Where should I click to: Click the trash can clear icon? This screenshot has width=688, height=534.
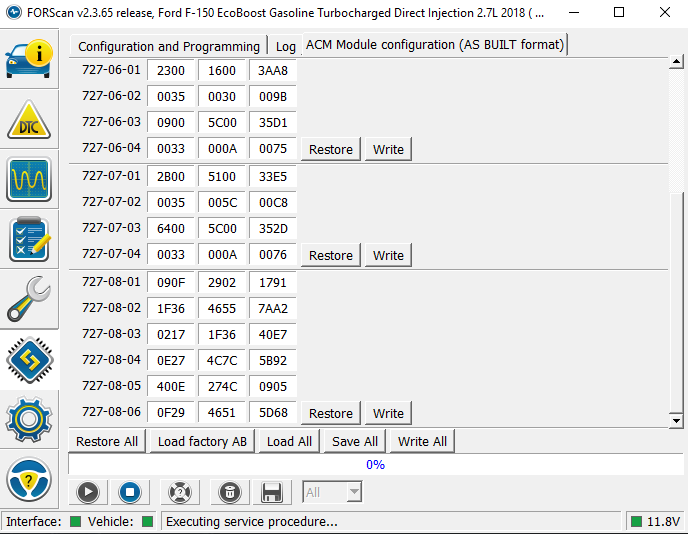pos(230,492)
